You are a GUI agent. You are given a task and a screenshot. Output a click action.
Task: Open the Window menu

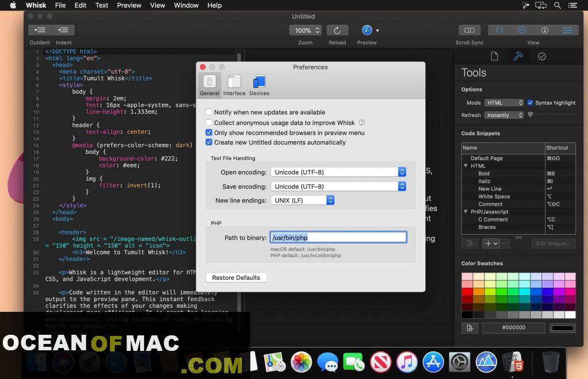(x=186, y=5)
